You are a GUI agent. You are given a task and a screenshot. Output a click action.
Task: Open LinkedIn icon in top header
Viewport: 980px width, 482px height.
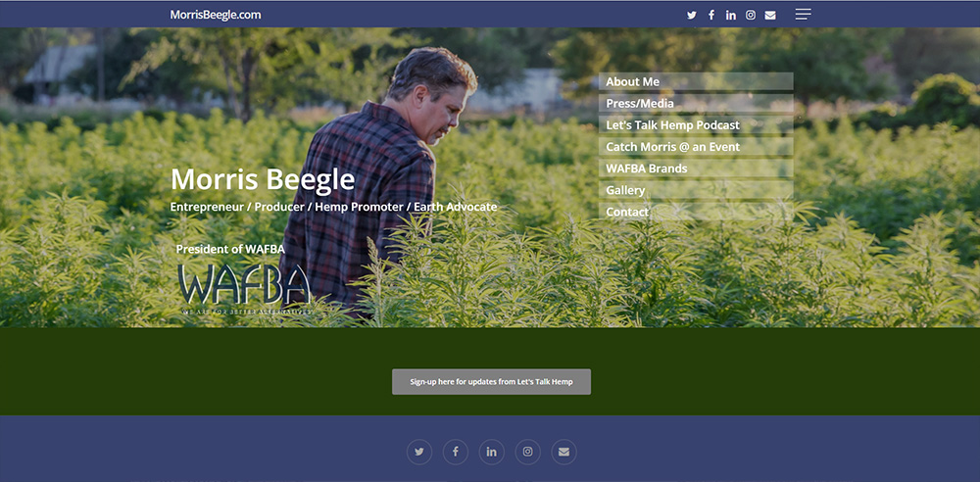click(x=731, y=15)
